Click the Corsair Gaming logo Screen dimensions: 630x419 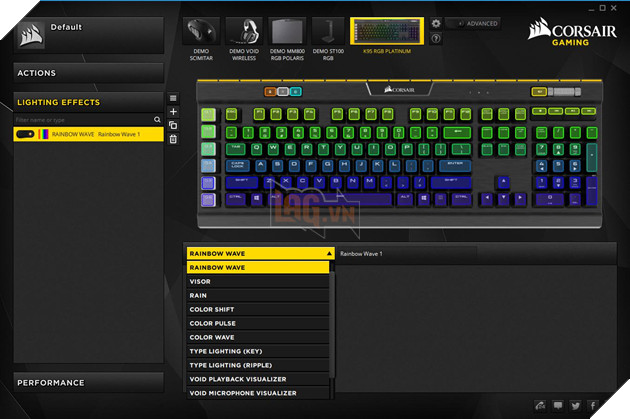[572, 32]
